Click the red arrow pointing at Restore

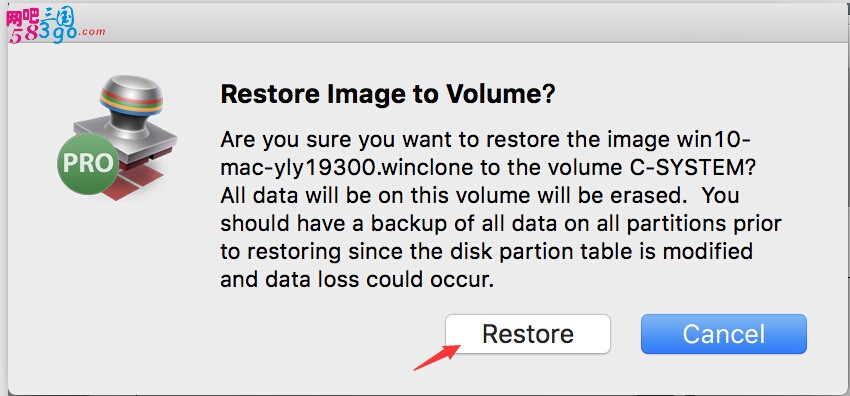coord(436,358)
